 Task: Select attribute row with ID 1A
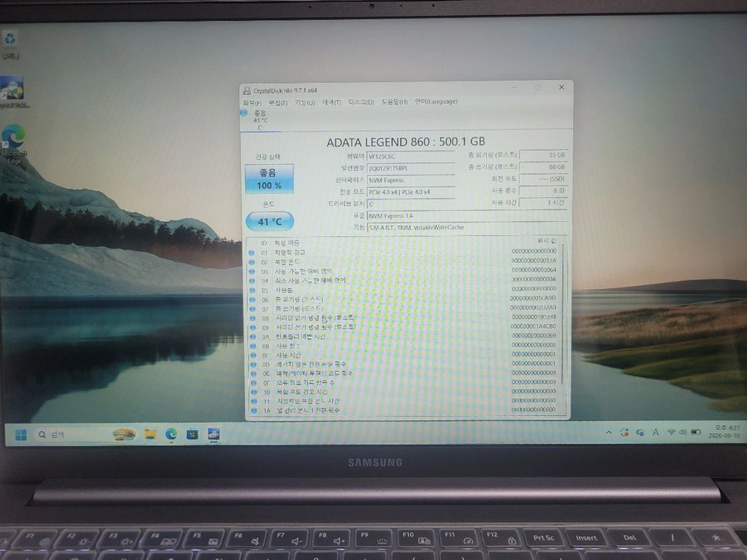[405, 410]
